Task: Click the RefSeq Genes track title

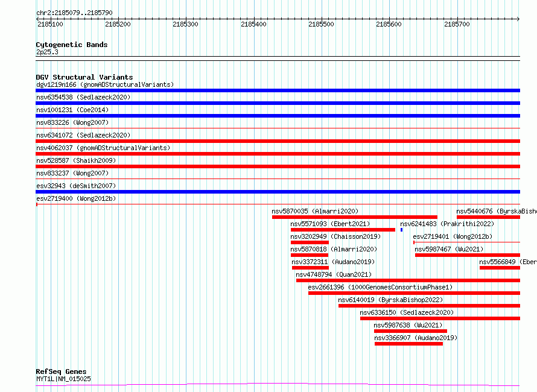Action: click(x=61, y=371)
